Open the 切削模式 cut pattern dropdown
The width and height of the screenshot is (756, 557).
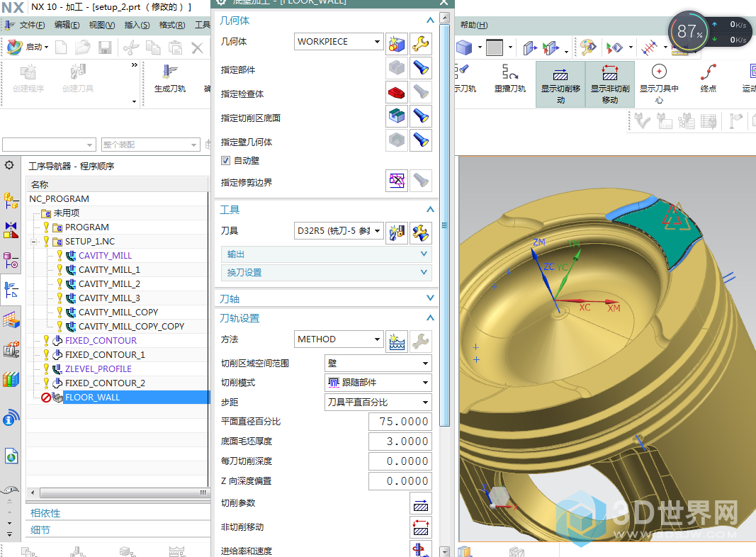tap(378, 383)
